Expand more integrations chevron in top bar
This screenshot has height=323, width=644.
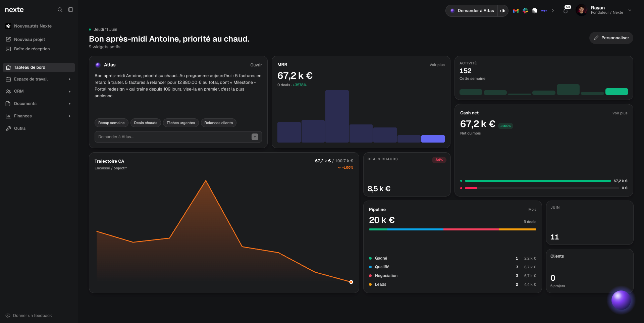[553, 11]
